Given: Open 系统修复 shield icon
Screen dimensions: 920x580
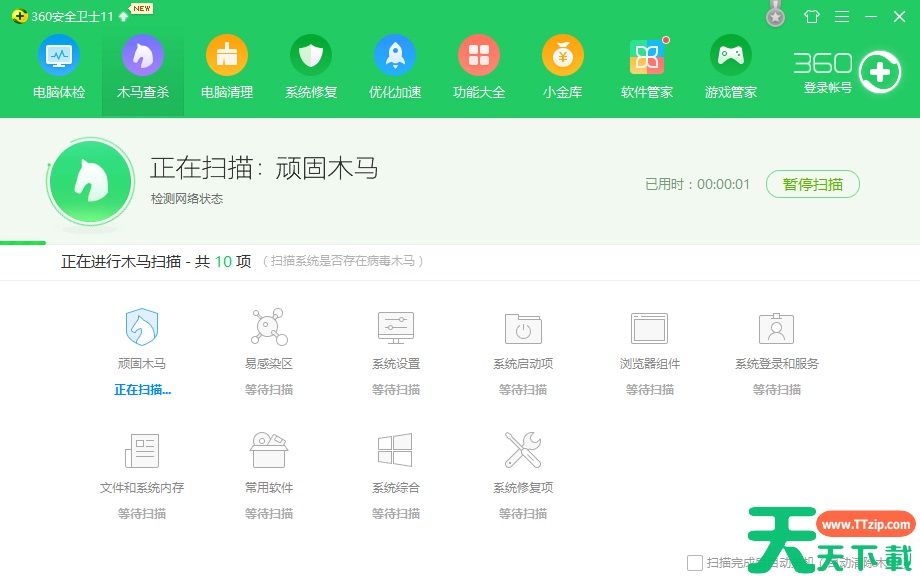Looking at the screenshot, I should tap(311, 56).
